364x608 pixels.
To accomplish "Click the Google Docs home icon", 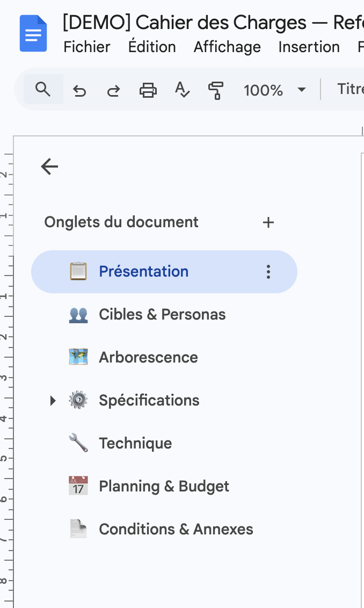I will pos(33,33).
